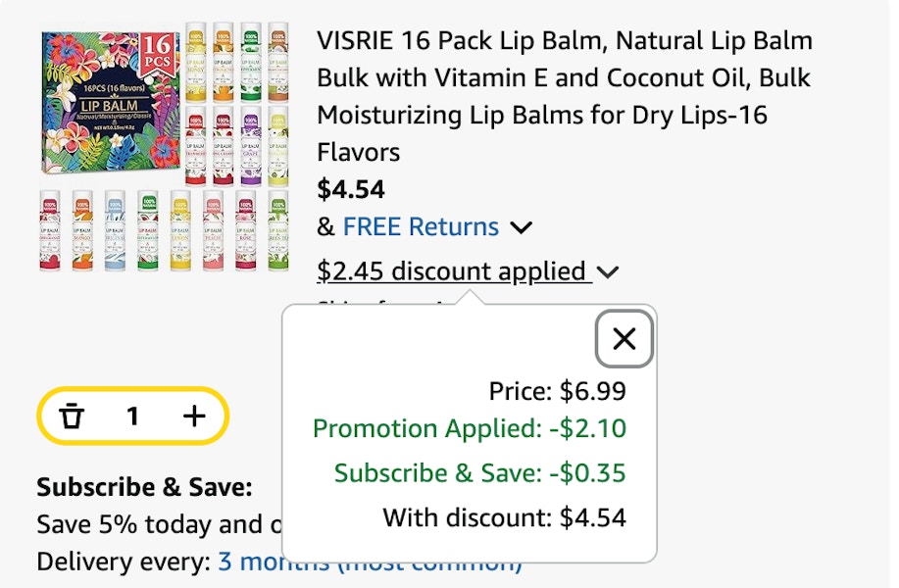Click the 16 PCS red badge on image
Viewport: 899px width, 588px height.
tap(157, 53)
